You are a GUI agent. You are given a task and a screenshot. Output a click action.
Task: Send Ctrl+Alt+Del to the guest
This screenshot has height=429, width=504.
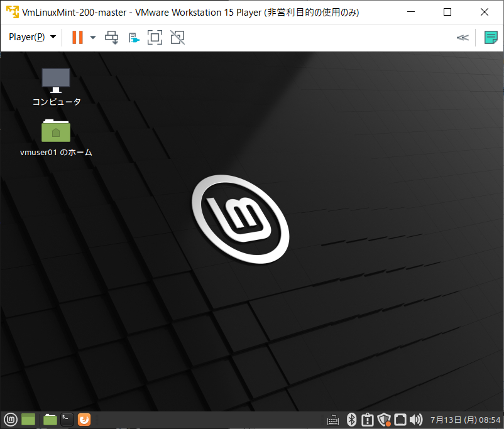(x=111, y=38)
